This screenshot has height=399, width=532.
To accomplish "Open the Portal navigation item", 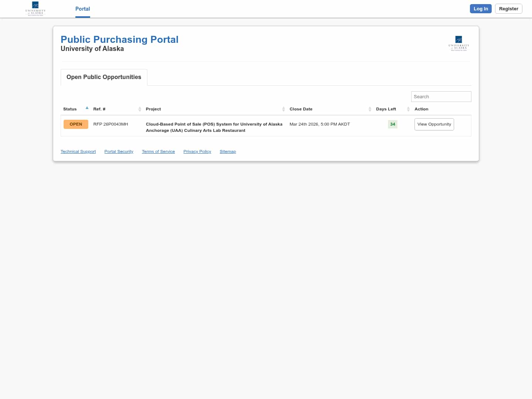I will 82,9.
